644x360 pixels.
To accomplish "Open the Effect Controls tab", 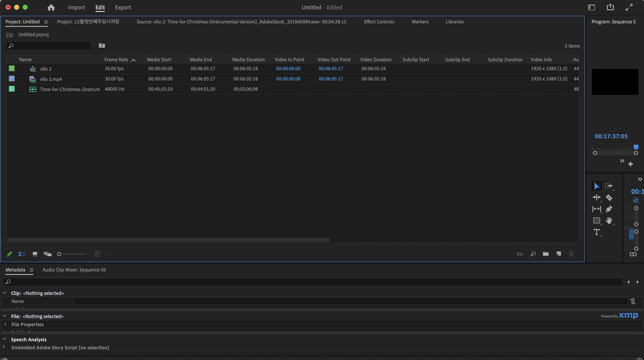I will point(379,22).
